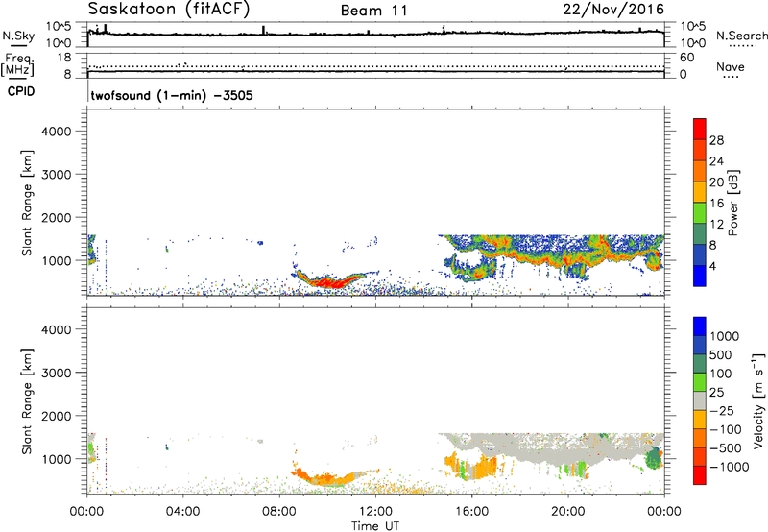Click the red top segment of Power colorbar
This screenshot has width=768, height=532.
700,129
